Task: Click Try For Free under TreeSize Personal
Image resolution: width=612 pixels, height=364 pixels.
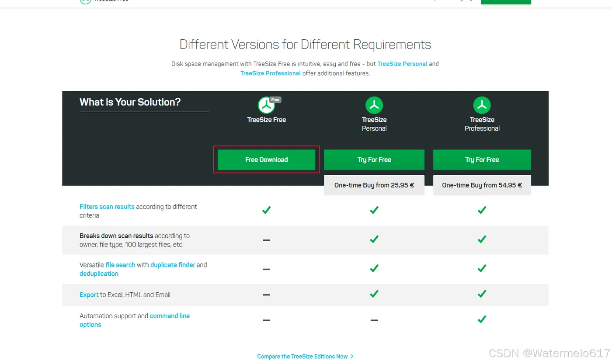Action: (x=374, y=159)
